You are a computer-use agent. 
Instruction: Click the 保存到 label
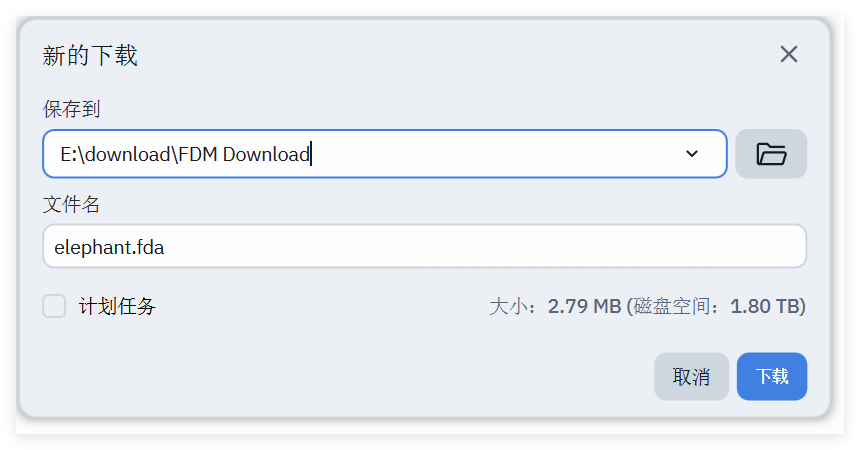pyautogui.click(x=71, y=109)
